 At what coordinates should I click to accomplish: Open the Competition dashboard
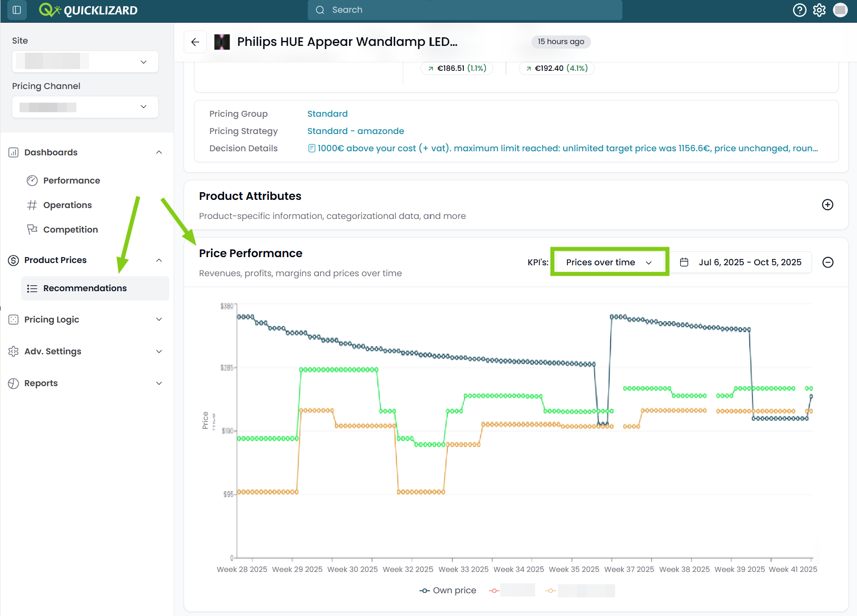(70, 230)
